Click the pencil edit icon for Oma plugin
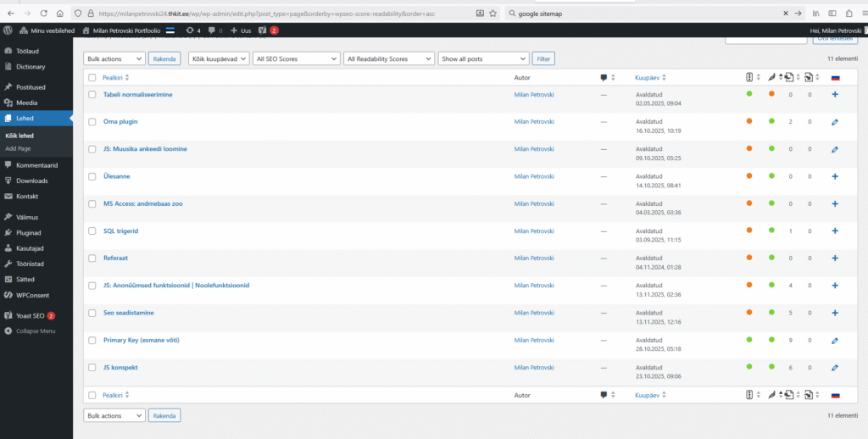 pos(835,122)
